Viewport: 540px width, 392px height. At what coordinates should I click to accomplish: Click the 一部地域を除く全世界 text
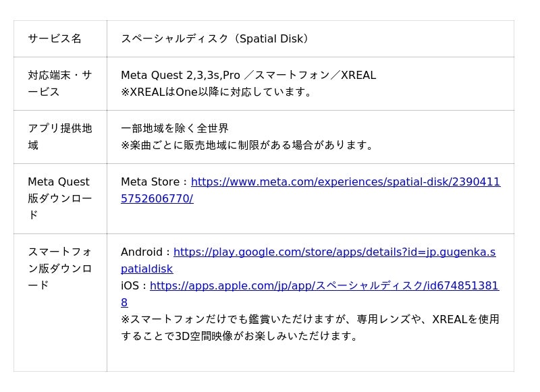(175, 128)
